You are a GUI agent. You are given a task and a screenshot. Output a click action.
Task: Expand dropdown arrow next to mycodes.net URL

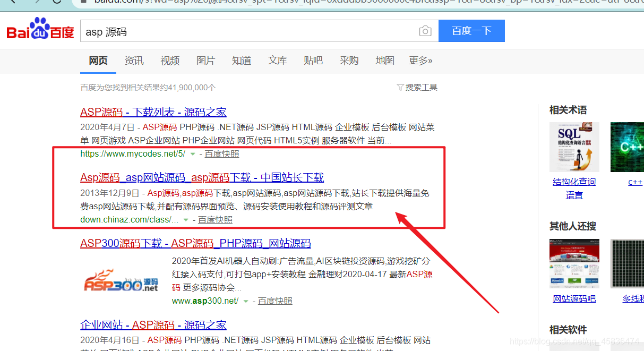click(x=193, y=154)
